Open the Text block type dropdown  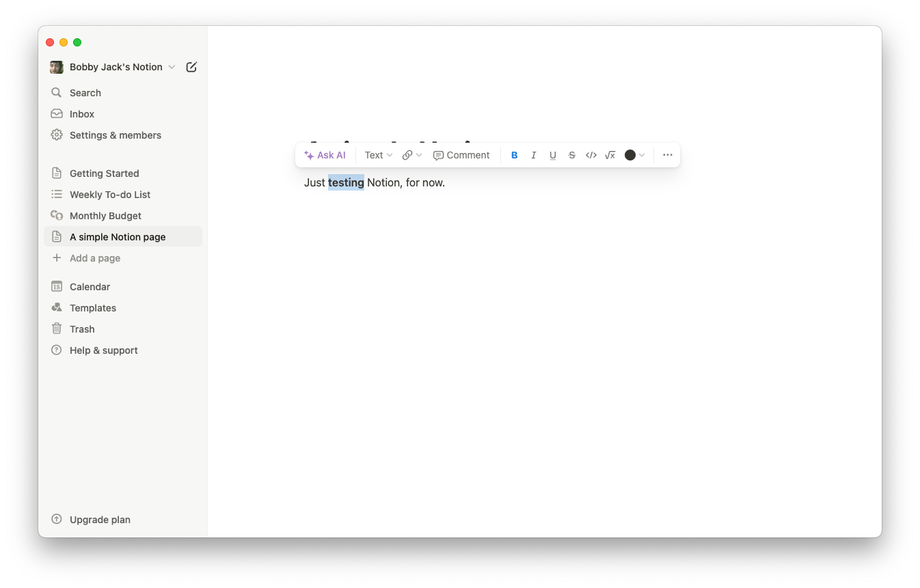tap(379, 155)
